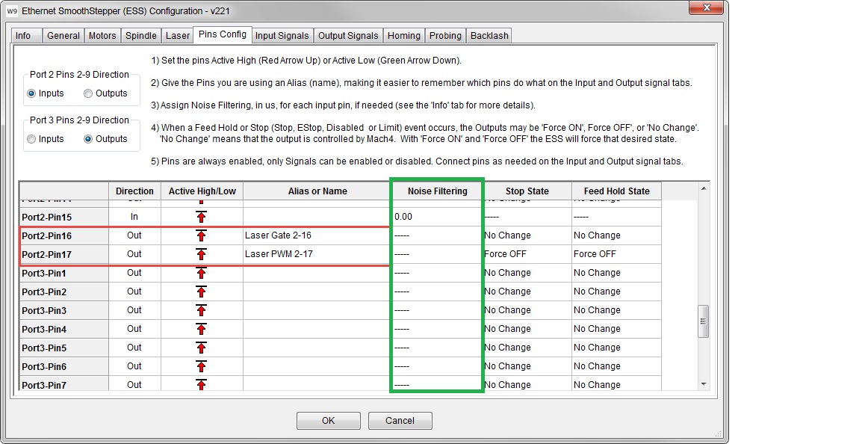Close the ESS Configuration window
The image size is (868, 444).
point(707,7)
